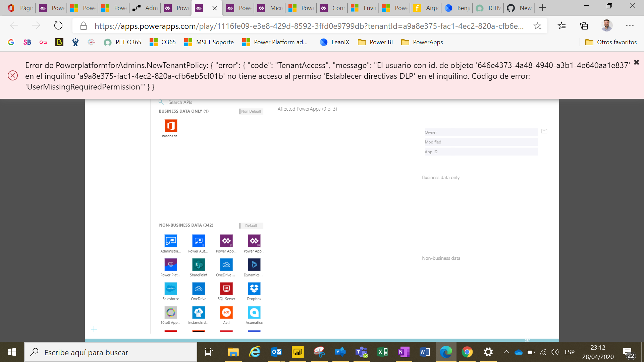Choose the SharePoint connector
Screen dimensions: 644x362
click(x=199, y=264)
